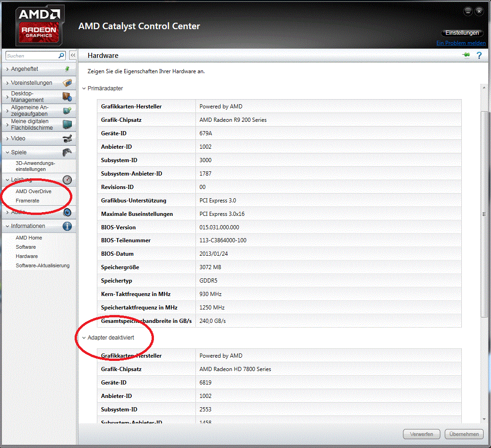Select the Geräte-ID value 6819

tap(205, 383)
